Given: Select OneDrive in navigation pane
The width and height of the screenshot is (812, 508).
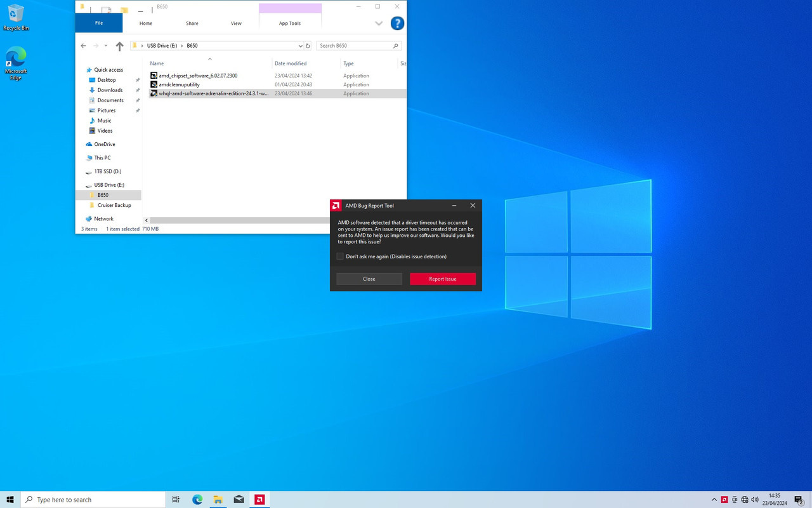Looking at the screenshot, I should pos(105,144).
